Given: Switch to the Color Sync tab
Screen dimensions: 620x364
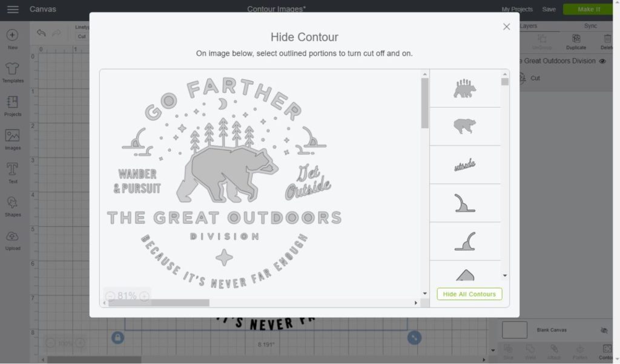Looking at the screenshot, I should 590,25.
